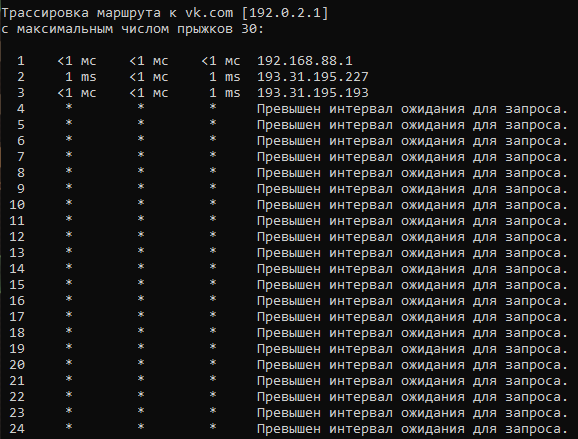Screen dimensions: 578x439
Task: Click hop number 2
Action: 21,77
